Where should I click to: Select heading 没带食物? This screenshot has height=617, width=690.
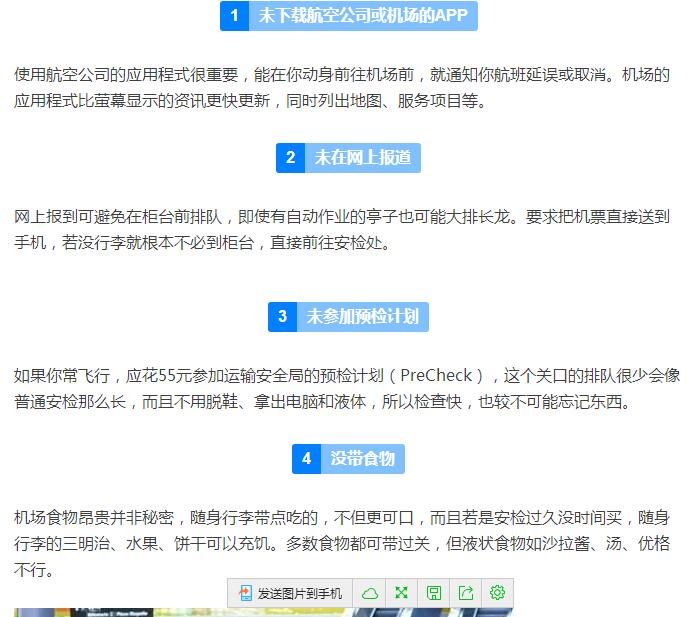tap(362, 459)
